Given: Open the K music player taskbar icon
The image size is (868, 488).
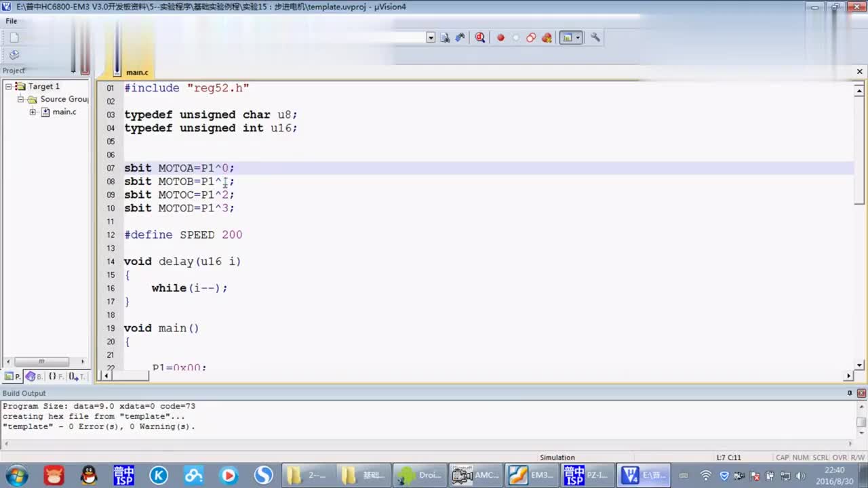Looking at the screenshot, I should tap(159, 475).
